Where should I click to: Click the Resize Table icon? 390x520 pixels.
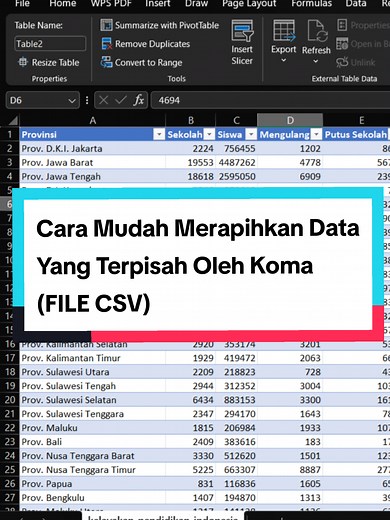[23, 62]
